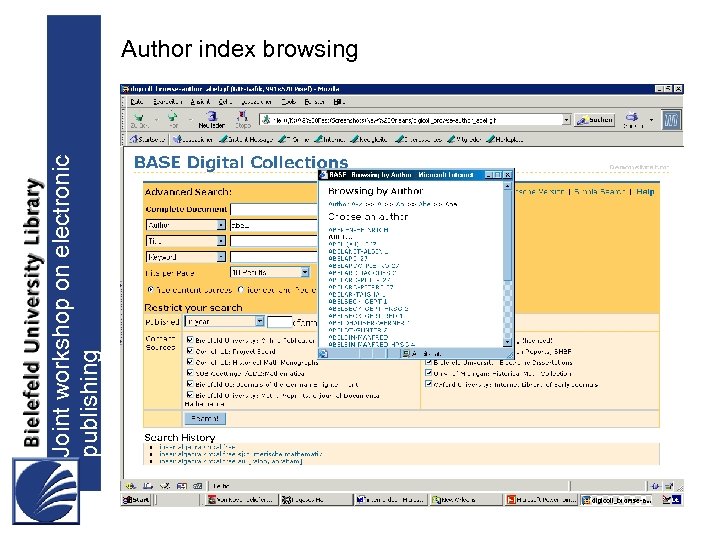The width and height of the screenshot is (720, 540).
Task: Click the browser Back (Zurück) arrow icon
Action: coord(139,118)
